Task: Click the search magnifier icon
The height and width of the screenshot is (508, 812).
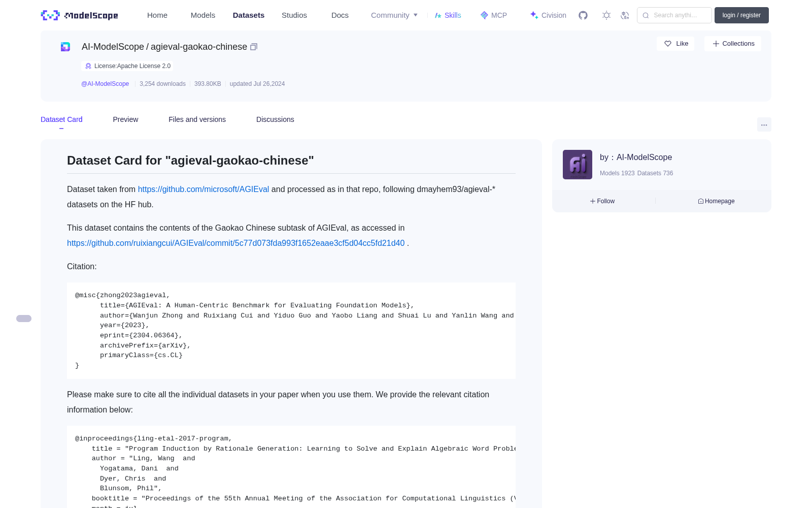Action: click(x=646, y=15)
